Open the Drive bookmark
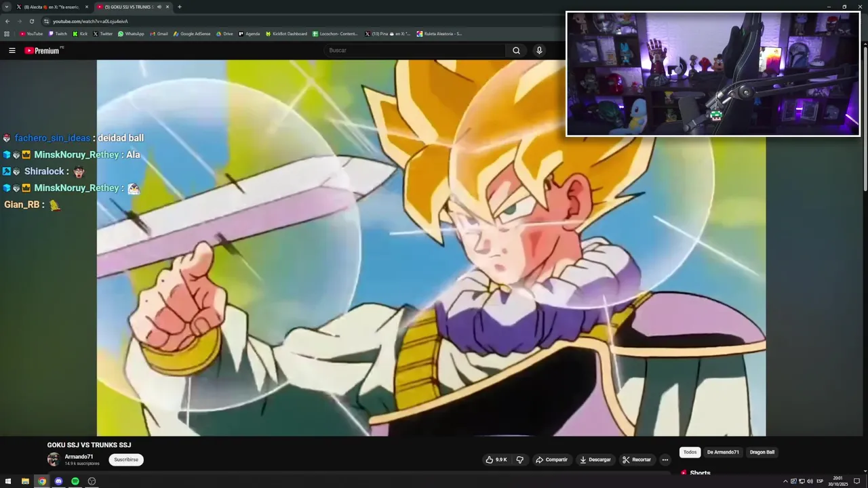This screenshot has height=488, width=868. (x=224, y=34)
